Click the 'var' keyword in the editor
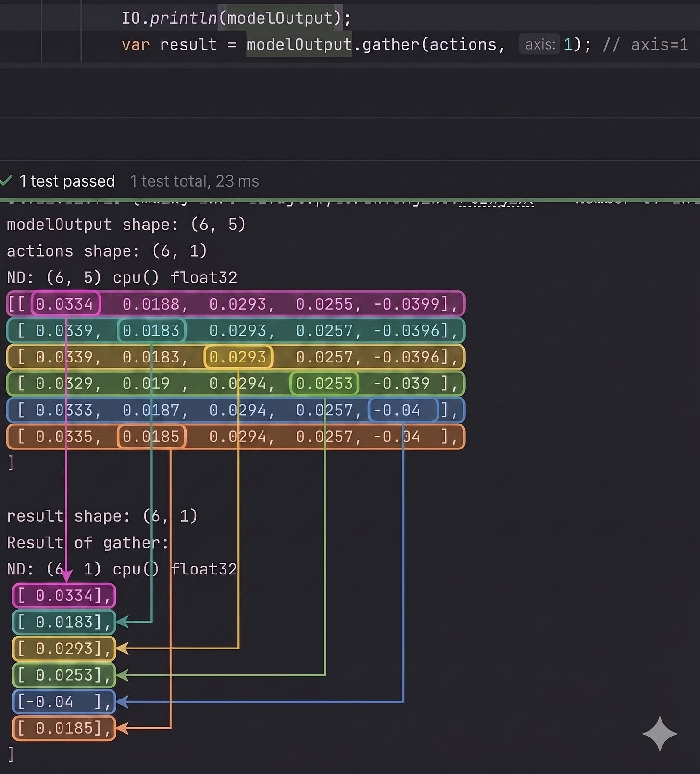 coord(136,45)
